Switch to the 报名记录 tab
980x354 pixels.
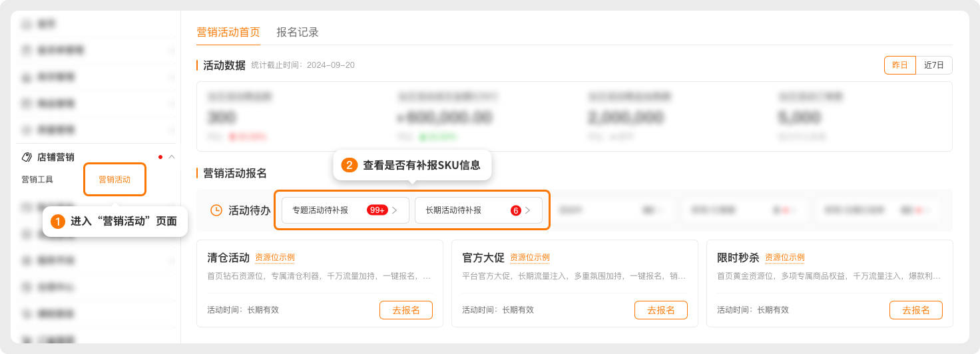(298, 32)
